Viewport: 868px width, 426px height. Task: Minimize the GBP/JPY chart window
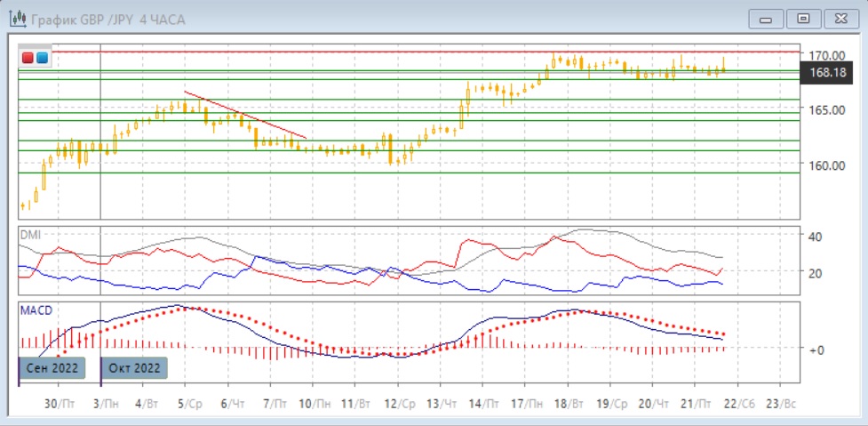click(767, 19)
